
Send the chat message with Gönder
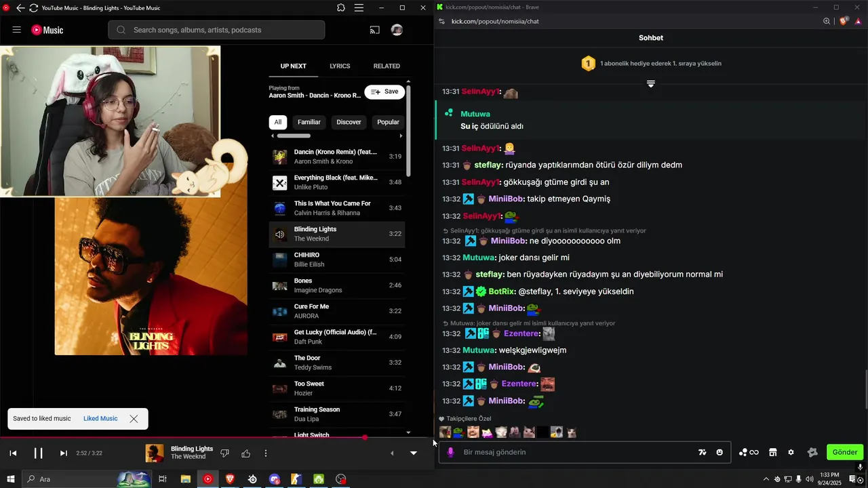click(x=845, y=452)
